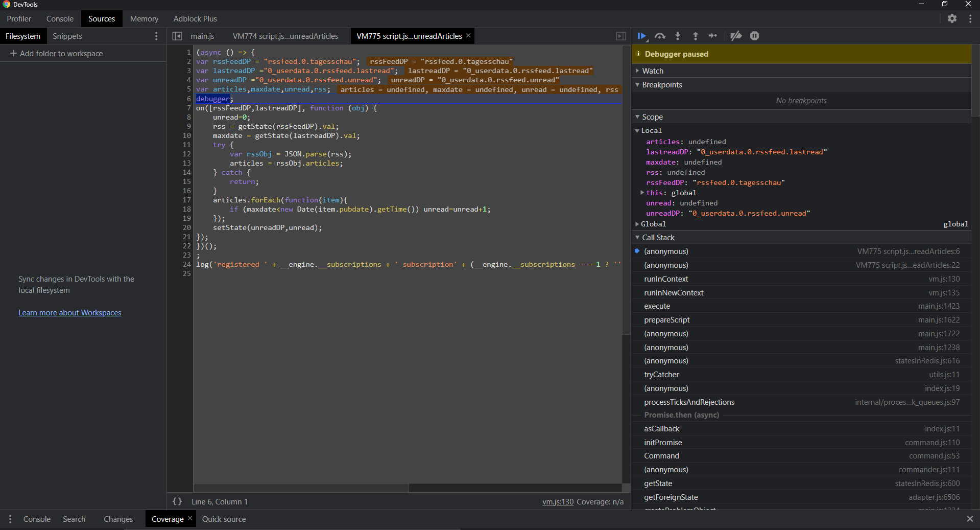Viewport: 980px width, 530px height.
Task: Open the Adblock Plus panel
Action: click(195, 19)
